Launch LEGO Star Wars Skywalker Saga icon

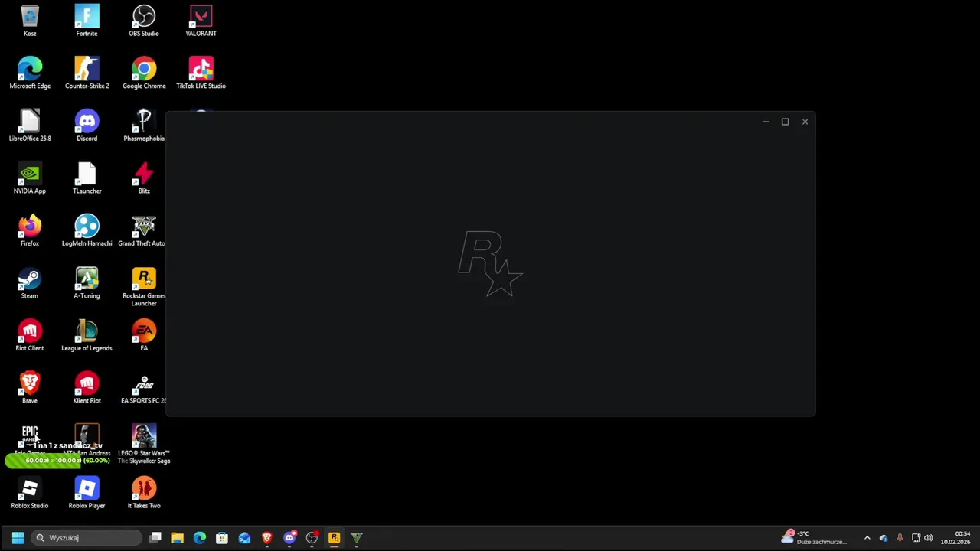(144, 444)
